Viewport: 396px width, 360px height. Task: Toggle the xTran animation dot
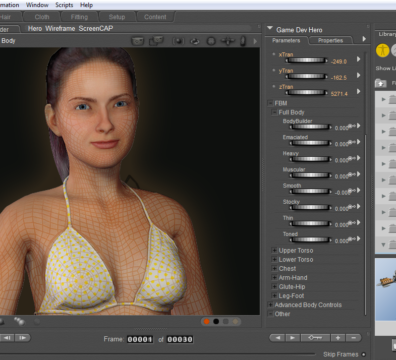point(274,54)
